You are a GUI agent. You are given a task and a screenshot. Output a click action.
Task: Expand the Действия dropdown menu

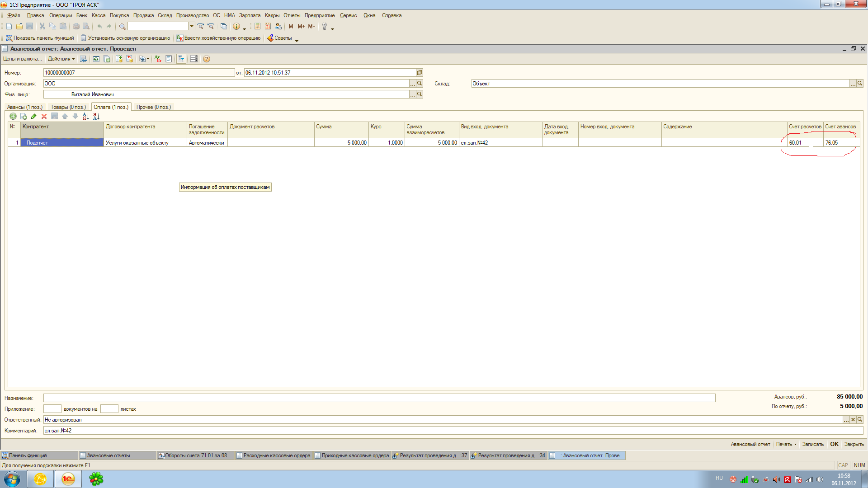coord(61,59)
